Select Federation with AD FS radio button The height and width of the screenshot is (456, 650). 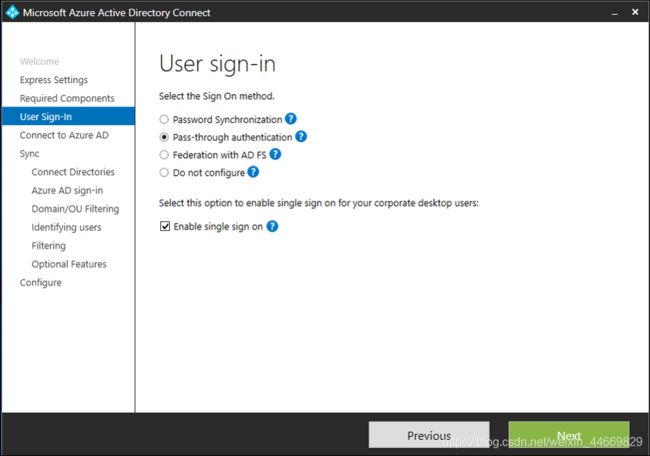tap(164, 155)
